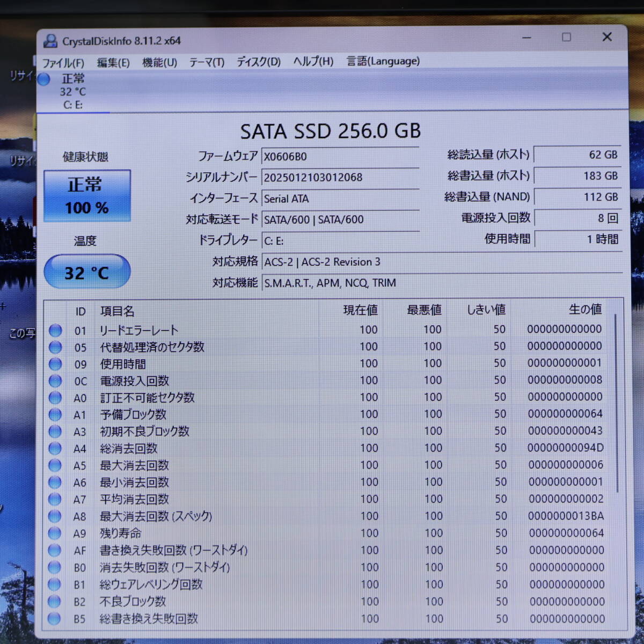
Task: Open the ディスク(D) menu
Action: tap(259, 62)
